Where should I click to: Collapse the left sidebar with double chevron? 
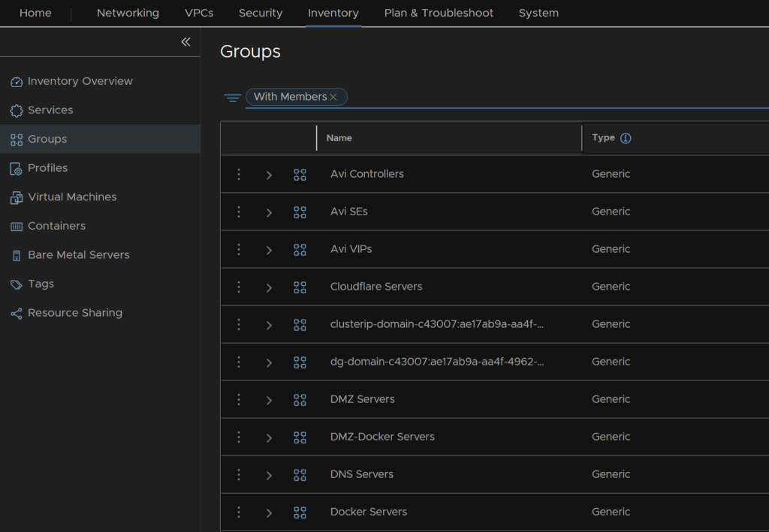click(185, 42)
